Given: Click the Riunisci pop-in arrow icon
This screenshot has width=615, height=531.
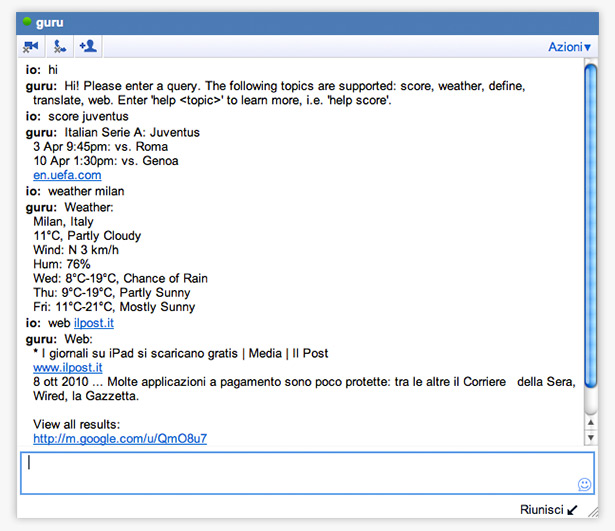Looking at the screenshot, I should pyautogui.click(x=572, y=510).
